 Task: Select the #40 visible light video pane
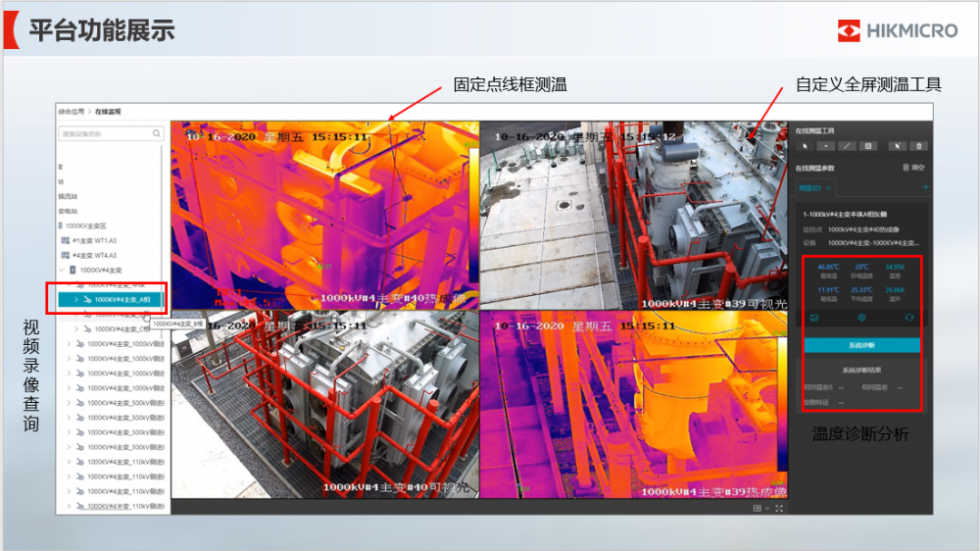(x=325, y=404)
